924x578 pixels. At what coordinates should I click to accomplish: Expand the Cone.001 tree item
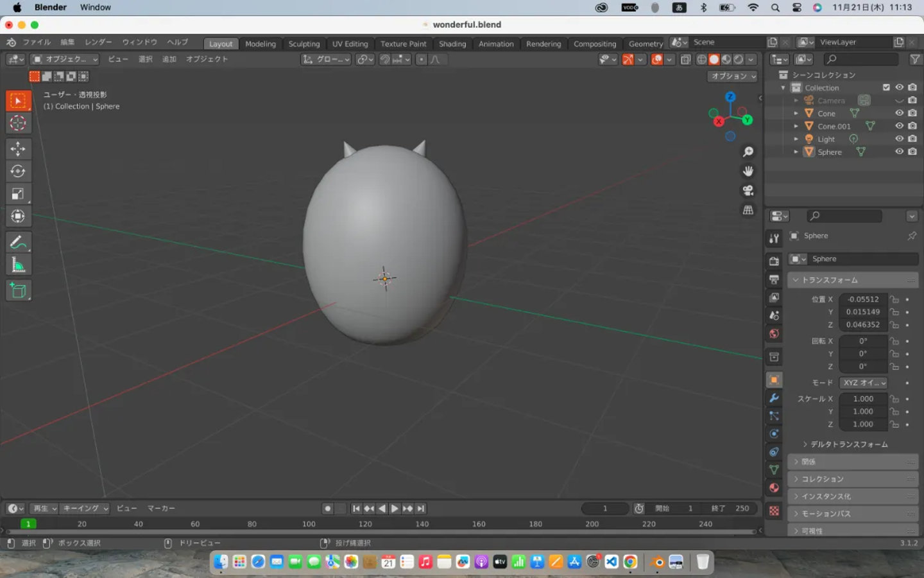[796, 127]
